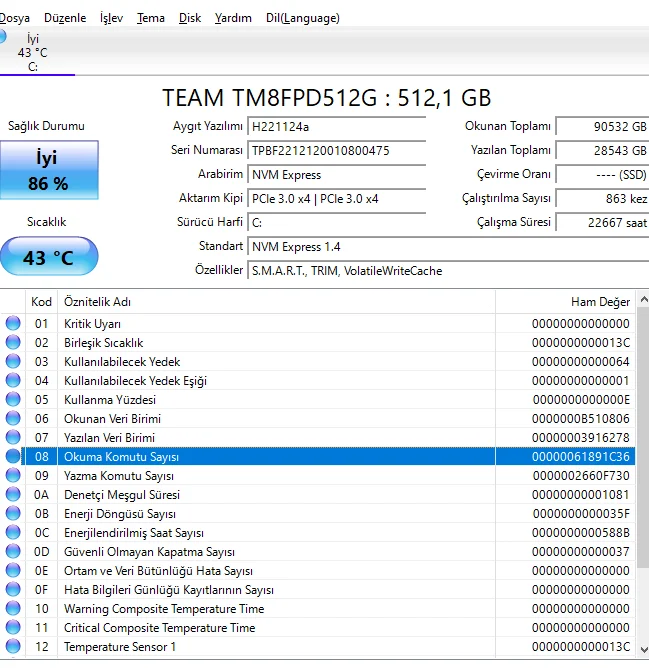Click the Aktarım Kipi PCIe 3.0 x4 field
The image size is (649, 668).
337,199
